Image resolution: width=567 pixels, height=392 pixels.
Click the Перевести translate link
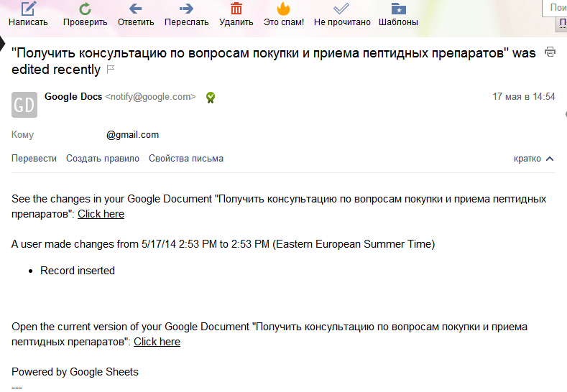(34, 159)
